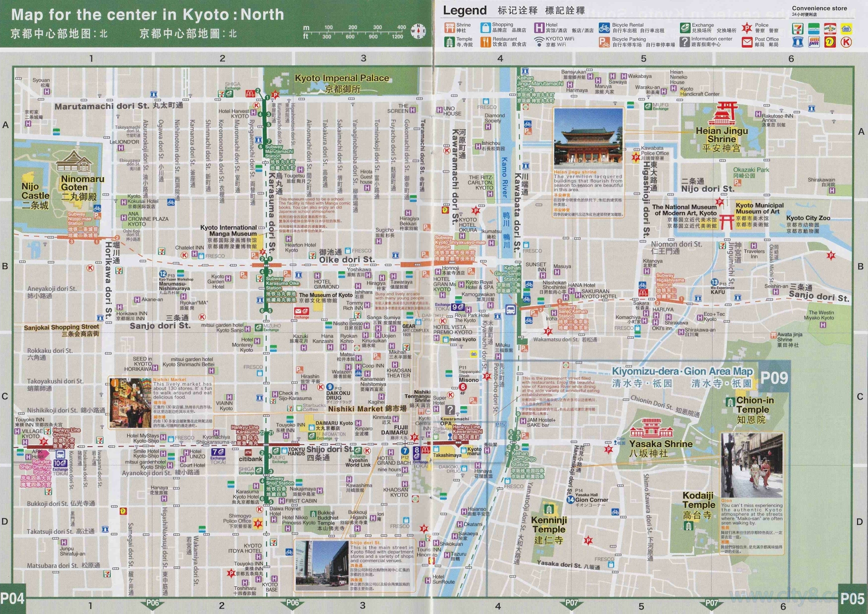The width and height of the screenshot is (868, 614).
Task: Click the Shrine icon in the legend
Action: 449,28
